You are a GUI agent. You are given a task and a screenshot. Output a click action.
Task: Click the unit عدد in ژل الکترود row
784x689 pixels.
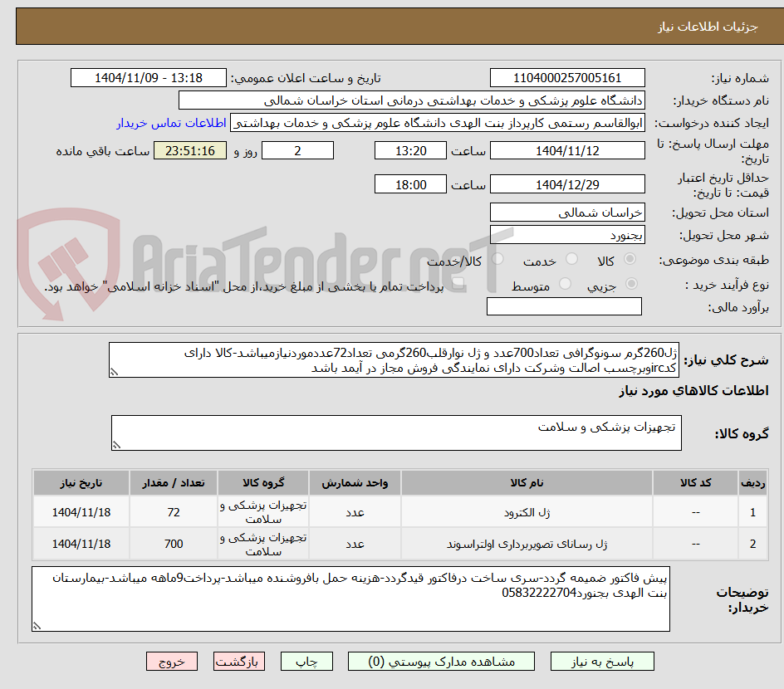tap(355, 512)
